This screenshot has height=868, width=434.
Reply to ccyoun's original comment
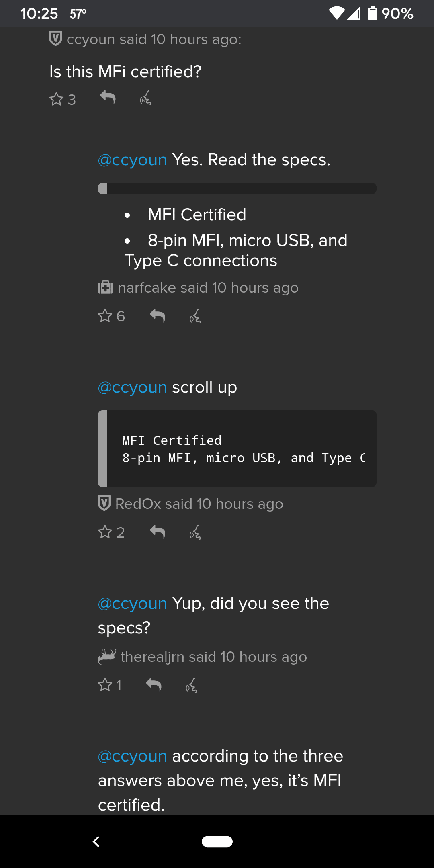click(108, 97)
